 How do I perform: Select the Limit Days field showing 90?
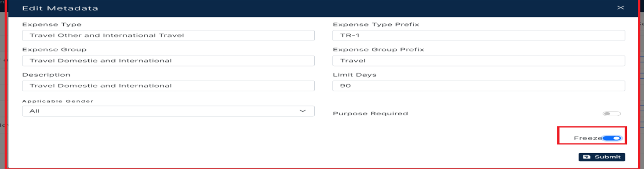coord(479,85)
